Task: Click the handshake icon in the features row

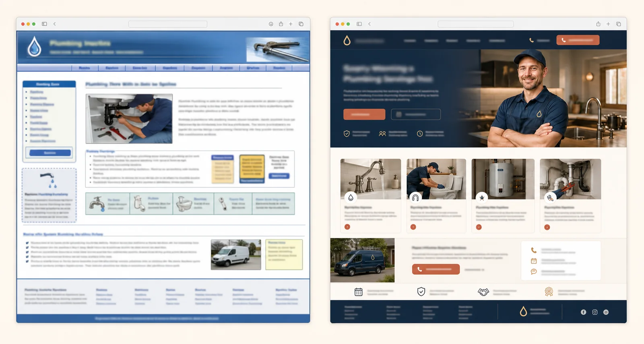Action: (483, 292)
